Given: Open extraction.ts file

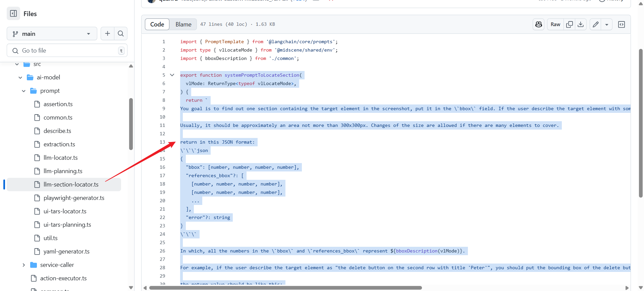Looking at the screenshot, I should 59,144.
